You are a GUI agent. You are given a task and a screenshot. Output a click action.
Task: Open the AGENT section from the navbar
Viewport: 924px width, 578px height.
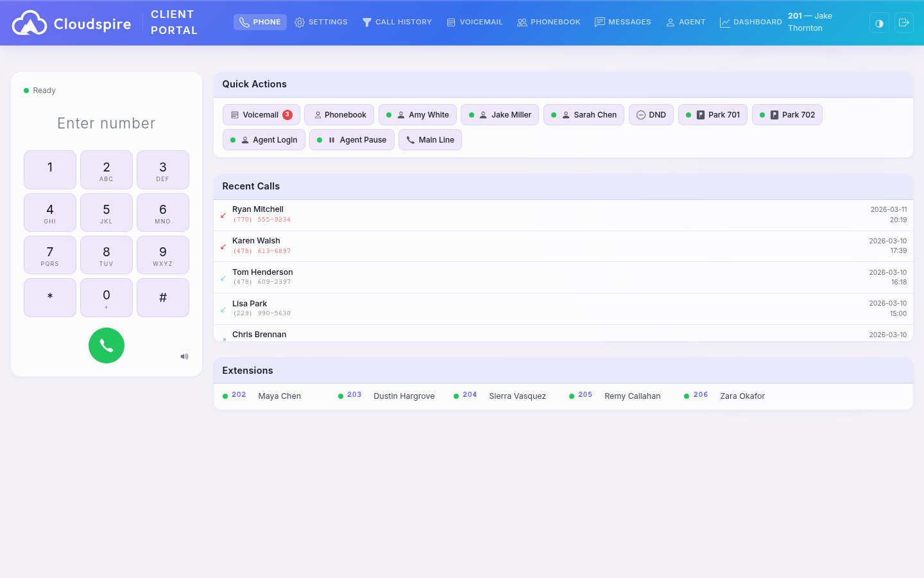pyautogui.click(x=685, y=22)
